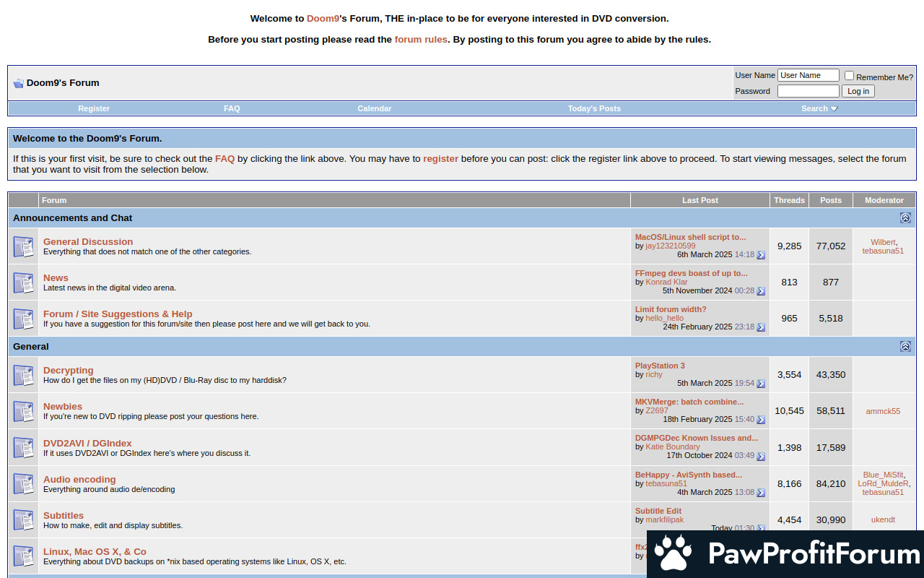Viewport: 924px width, 578px height.
Task: Open the News forum
Action: click(56, 278)
